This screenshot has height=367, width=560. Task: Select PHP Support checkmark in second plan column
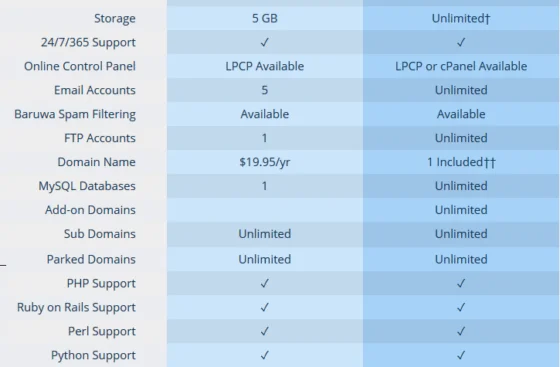pos(461,283)
